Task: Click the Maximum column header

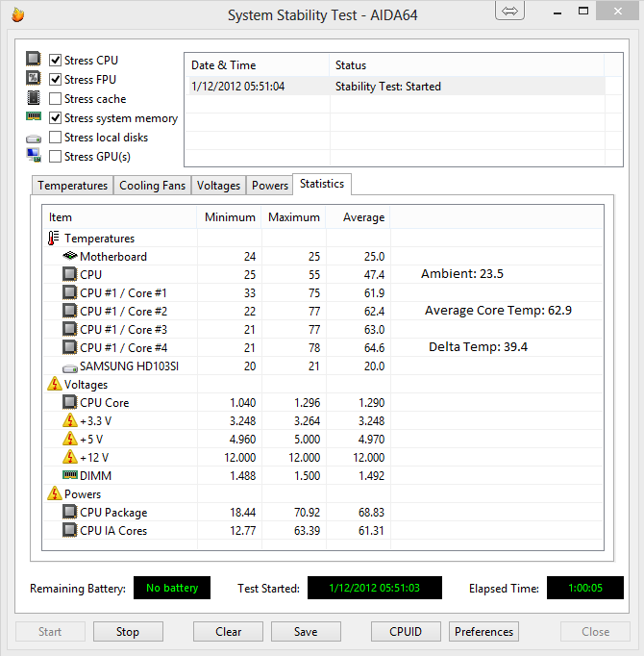Action: pyautogui.click(x=294, y=217)
